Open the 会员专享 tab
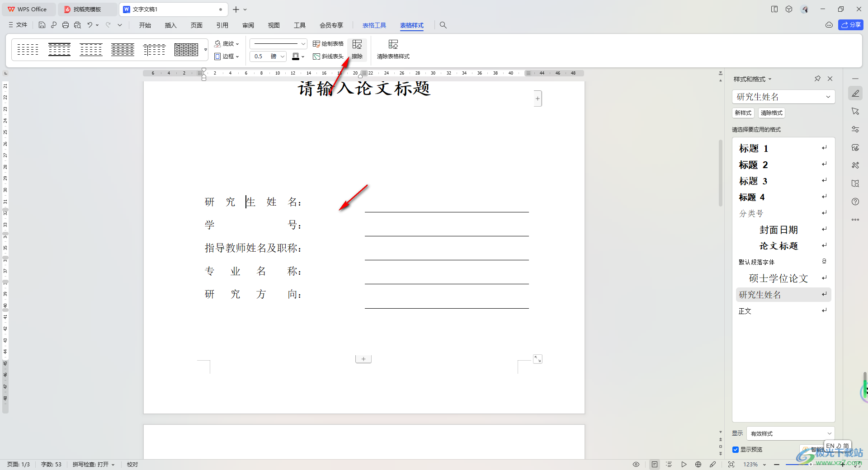This screenshot has height=470, width=868. (x=331, y=25)
